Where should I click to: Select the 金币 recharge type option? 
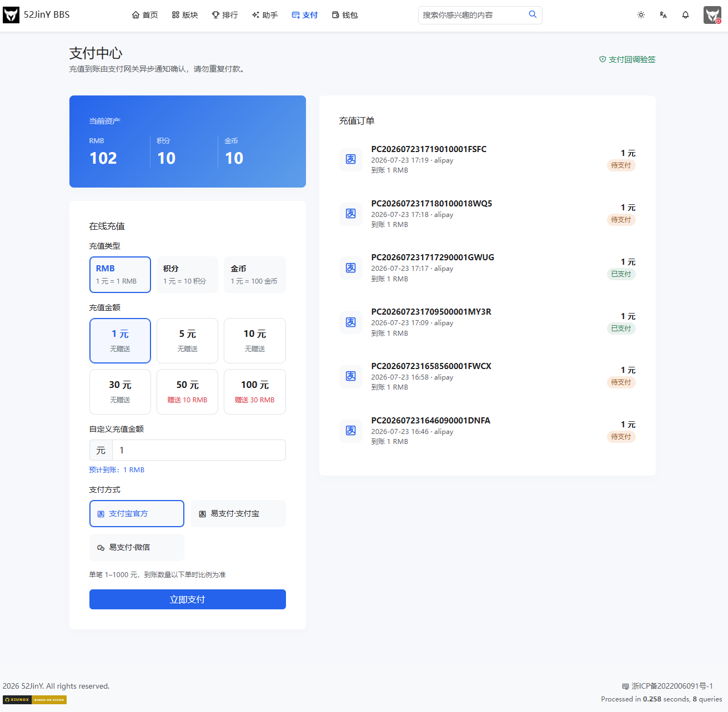point(254,274)
